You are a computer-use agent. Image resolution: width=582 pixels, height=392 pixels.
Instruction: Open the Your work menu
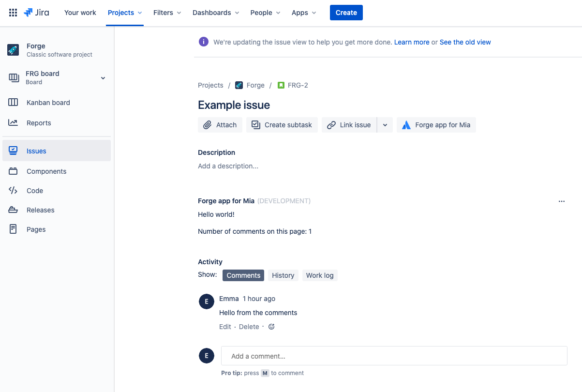80,13
